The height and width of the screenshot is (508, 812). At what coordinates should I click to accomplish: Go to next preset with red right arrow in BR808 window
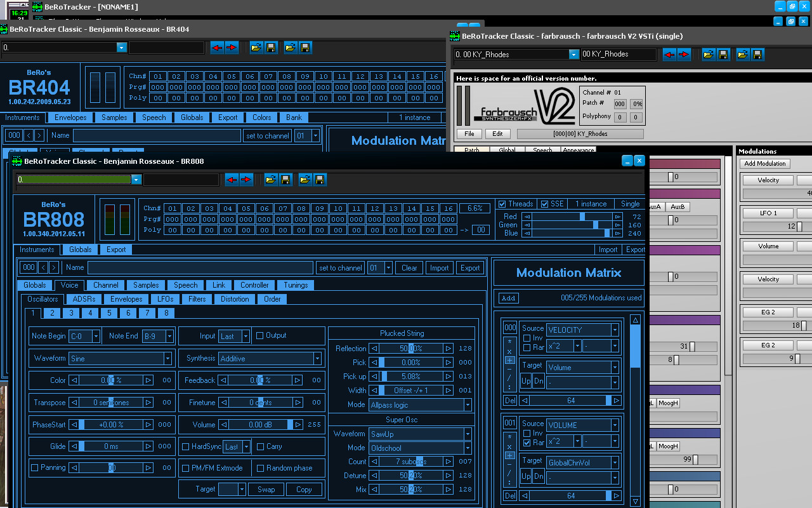246,180
